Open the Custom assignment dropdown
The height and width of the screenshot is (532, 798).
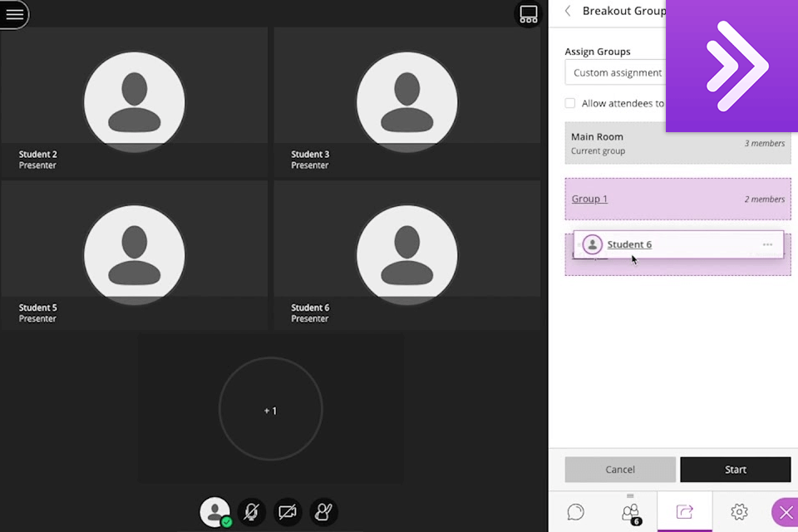click(616, 72)
